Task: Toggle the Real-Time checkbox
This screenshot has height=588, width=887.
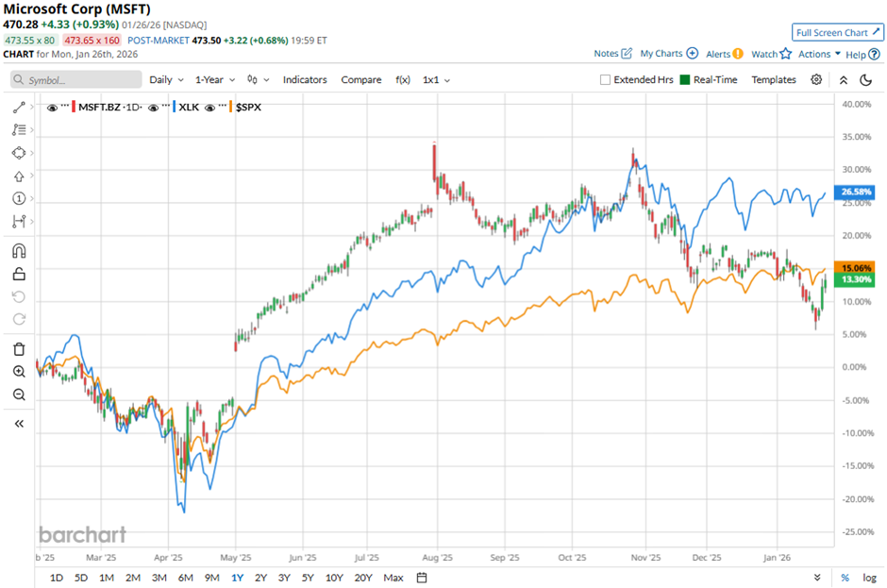Action: pyautogui.click(x=685, y=80)
